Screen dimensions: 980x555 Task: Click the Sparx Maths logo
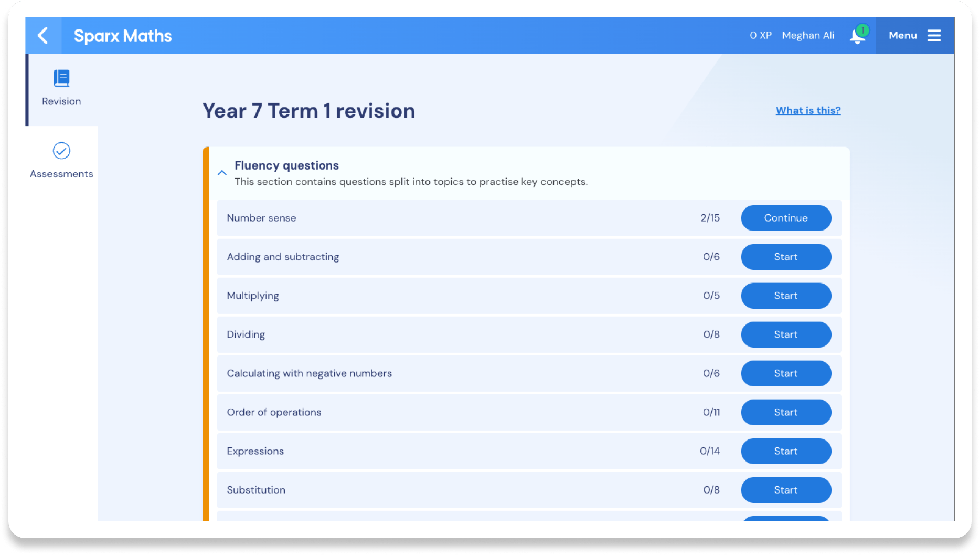tap(123, 36)
